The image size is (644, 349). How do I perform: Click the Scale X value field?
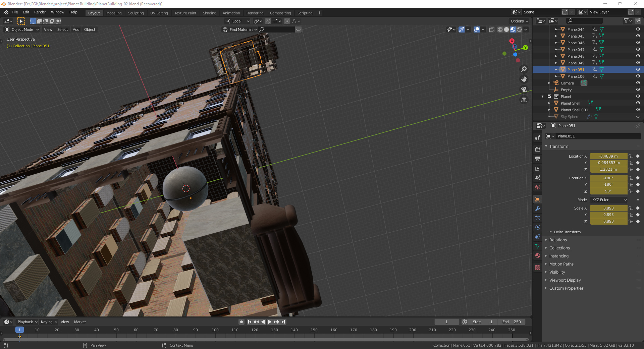pyautogui.click(x=608, y=208)
